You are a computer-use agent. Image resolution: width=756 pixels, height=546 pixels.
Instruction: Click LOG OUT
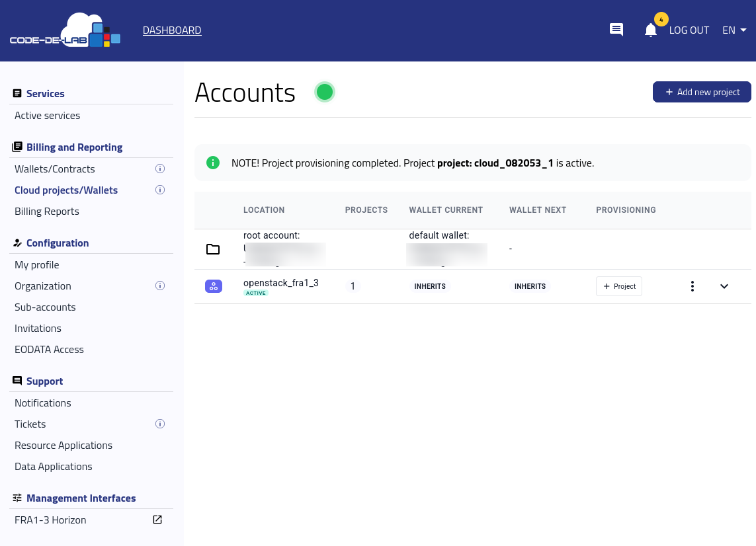689,30
